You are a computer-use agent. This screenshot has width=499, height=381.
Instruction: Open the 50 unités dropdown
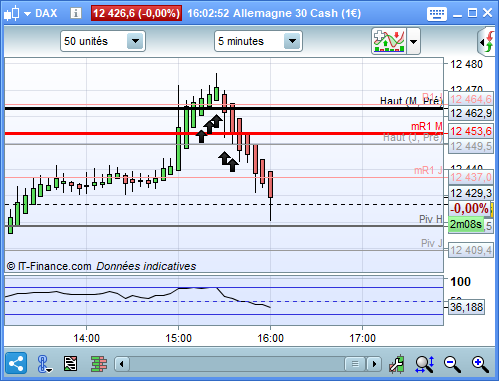point(103,41)
